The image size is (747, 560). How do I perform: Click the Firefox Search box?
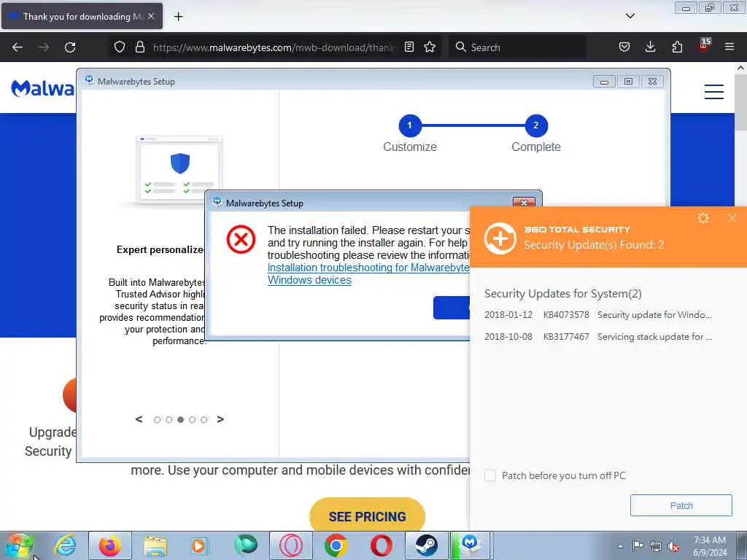point(517,47)
